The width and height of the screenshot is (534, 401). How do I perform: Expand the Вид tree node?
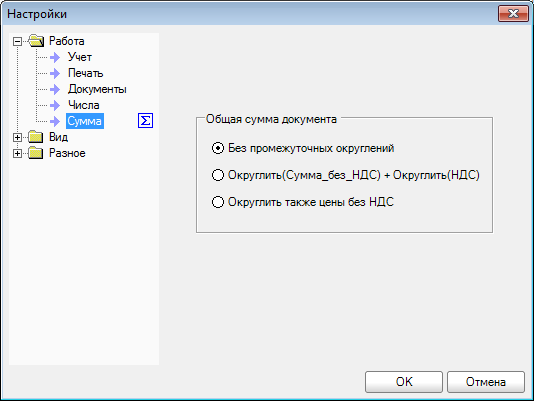[x=17, y=137]
